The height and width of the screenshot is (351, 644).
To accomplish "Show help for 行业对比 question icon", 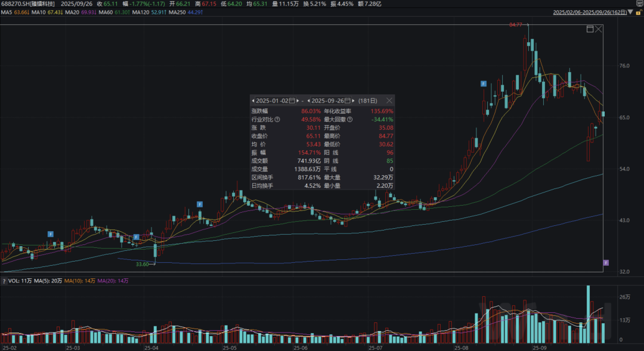I will click(277, 119).
